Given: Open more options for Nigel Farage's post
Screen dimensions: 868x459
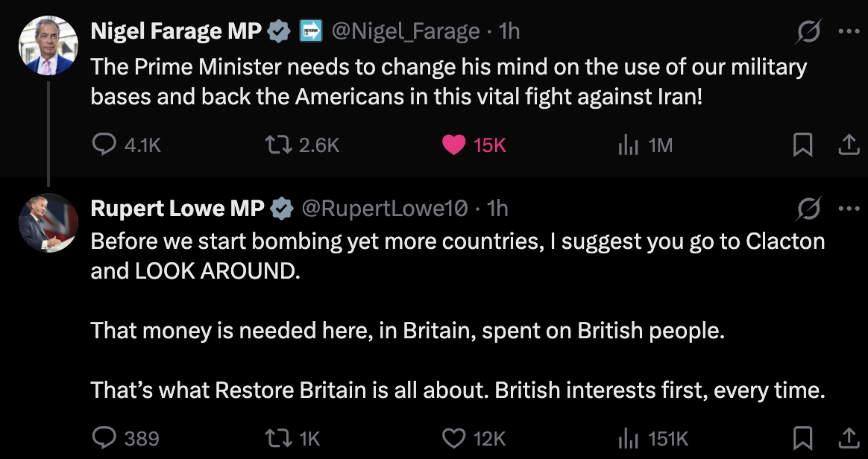Looking at the screenshot, I should click(x=849, y=32).
